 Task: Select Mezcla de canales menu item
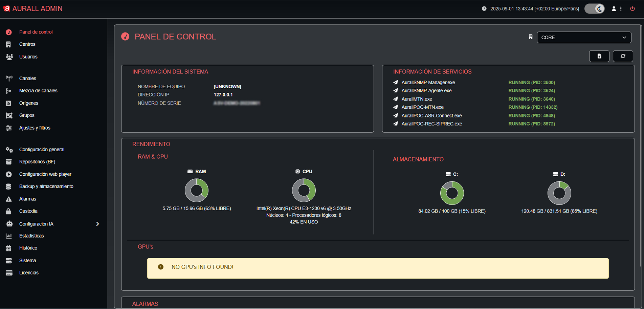(38, 91)
